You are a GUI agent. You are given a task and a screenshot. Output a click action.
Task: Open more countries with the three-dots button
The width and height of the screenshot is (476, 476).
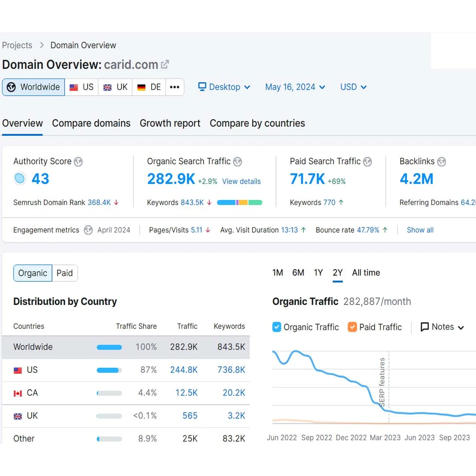pos(175,87)
